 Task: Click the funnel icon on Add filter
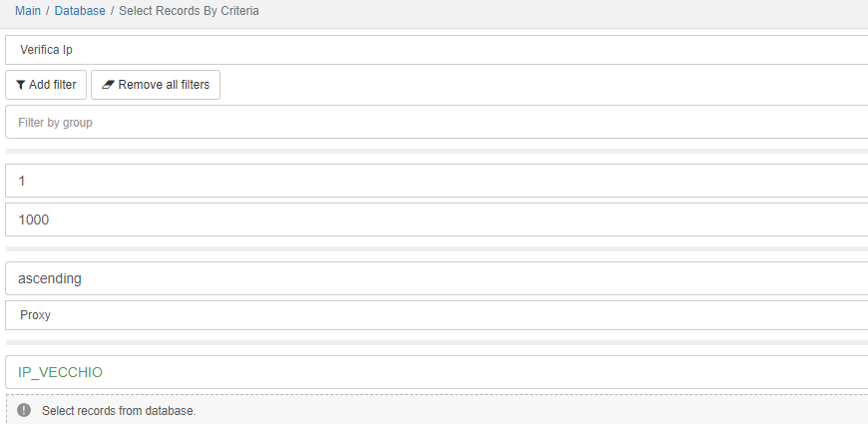click(x=21, y=85)
